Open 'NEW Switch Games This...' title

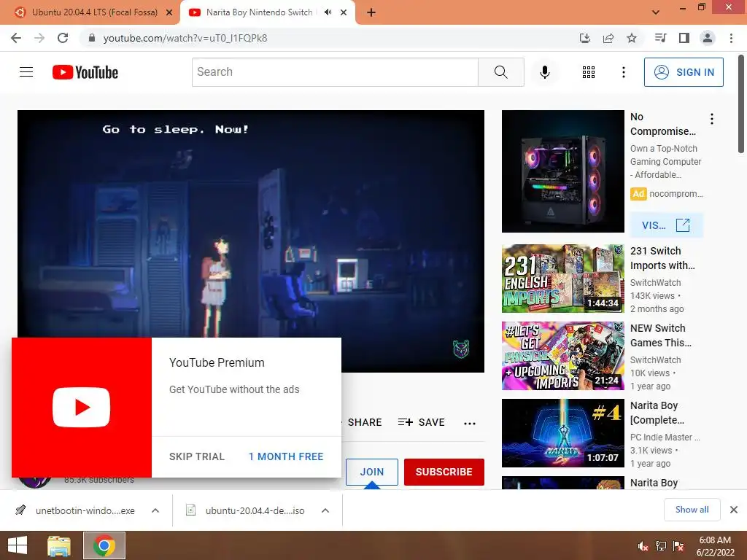point(661,335)
